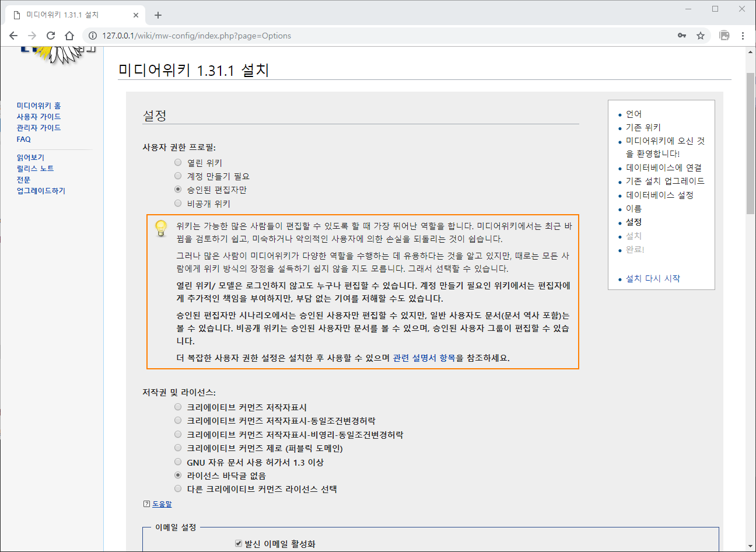Select 승인된 편집자만 radio option

pos(178,189)
